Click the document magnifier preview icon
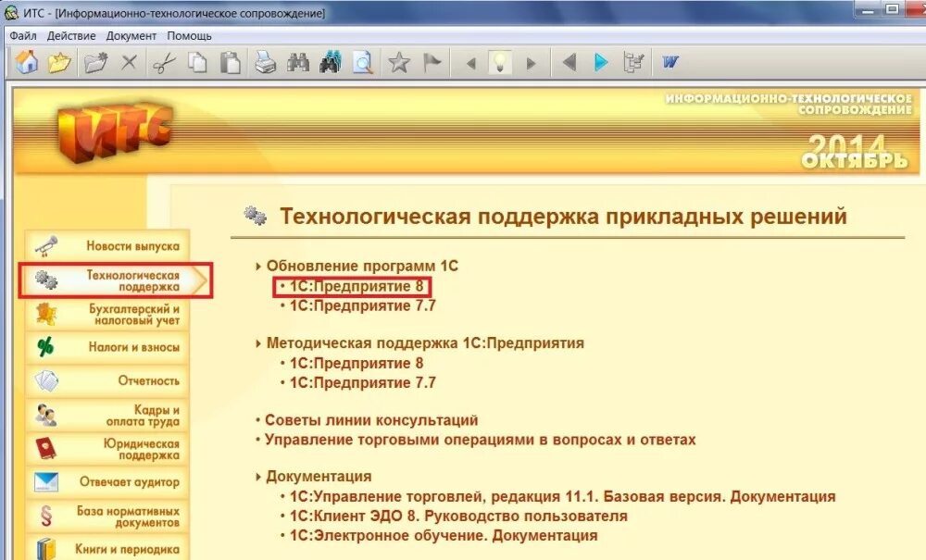The width and height of the screenshot is (926, 560). (x=363, y=62)
